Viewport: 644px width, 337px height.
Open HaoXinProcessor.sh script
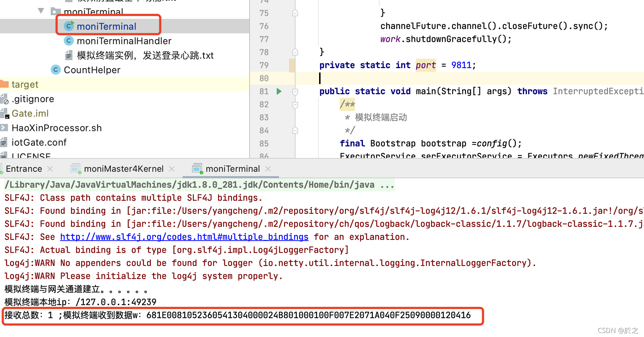[x=57, y=128]
